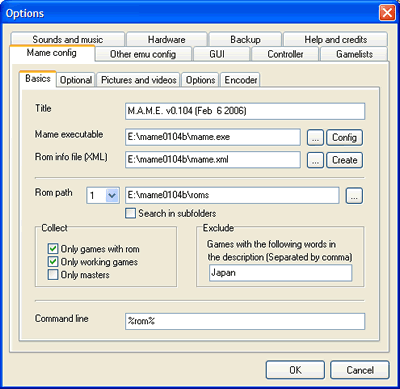400x389 pixels.
Task: Select the Controller tab
Action: coord(285,54)
